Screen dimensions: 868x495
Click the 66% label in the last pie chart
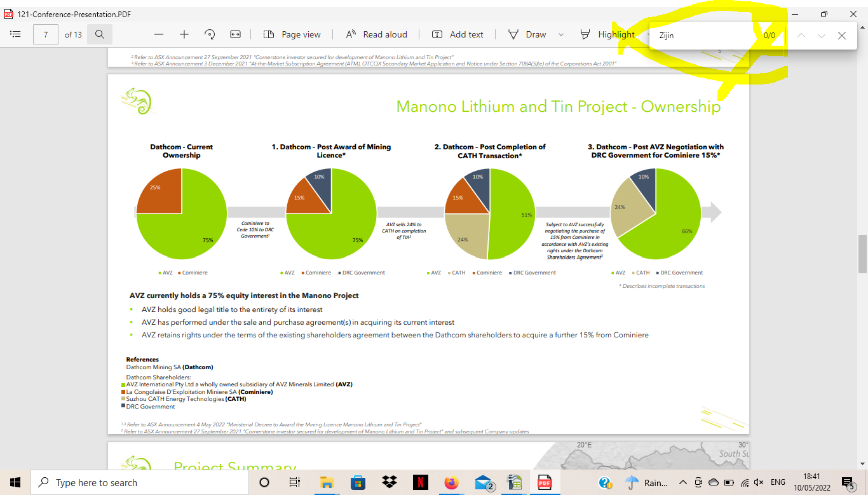pyautogui.click(x=688, y=231)
